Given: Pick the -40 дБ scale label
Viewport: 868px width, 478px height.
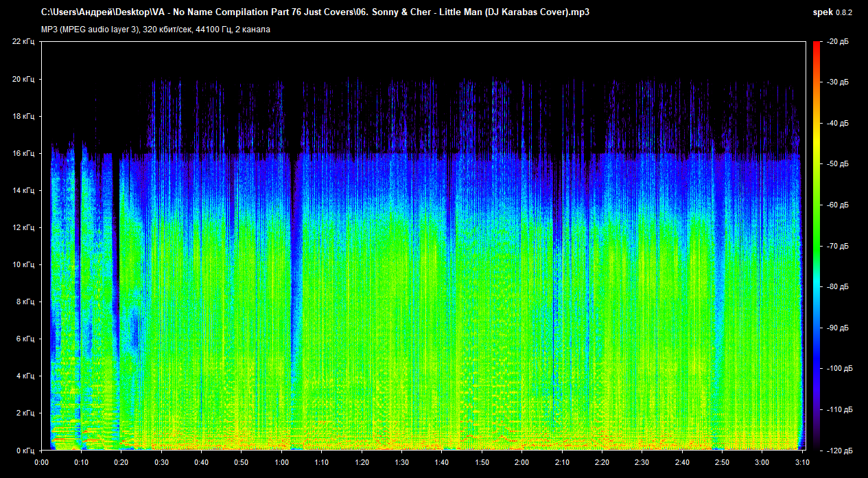Looking at the screenshot, I should (838, 124).
